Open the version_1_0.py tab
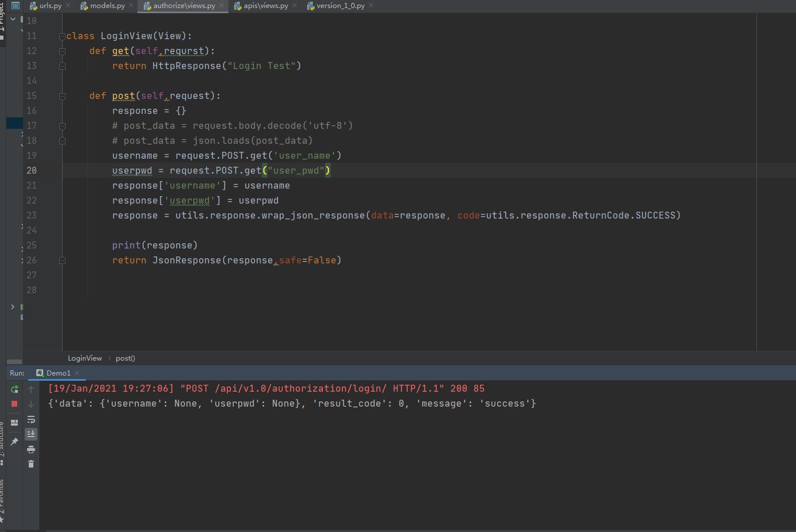796x532 pixels. (x=340, y=6)
